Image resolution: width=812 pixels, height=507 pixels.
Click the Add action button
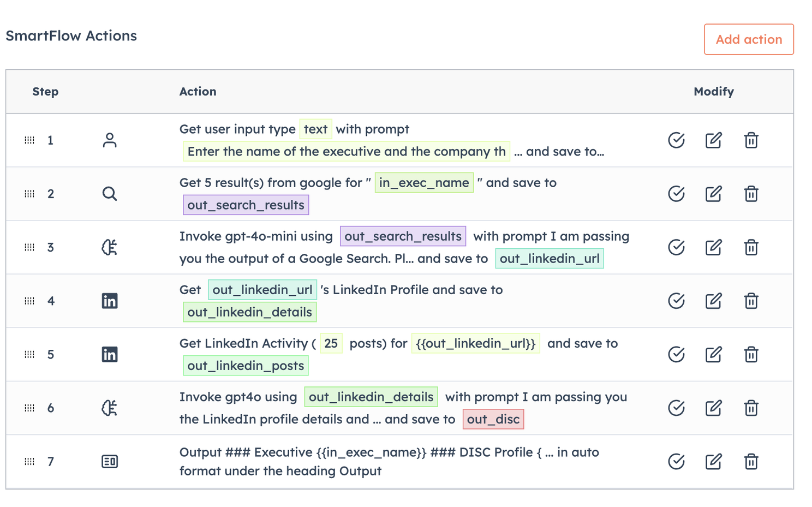(x=748, y=39)
